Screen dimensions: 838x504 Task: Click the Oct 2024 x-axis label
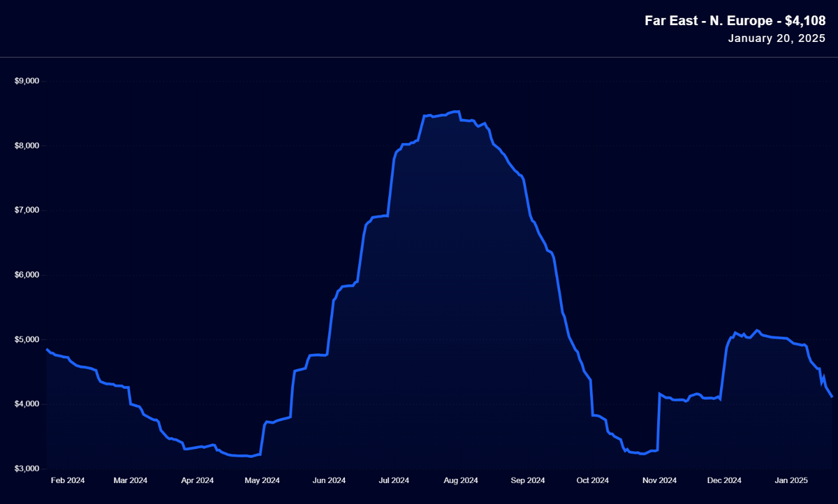coord(592,480)
